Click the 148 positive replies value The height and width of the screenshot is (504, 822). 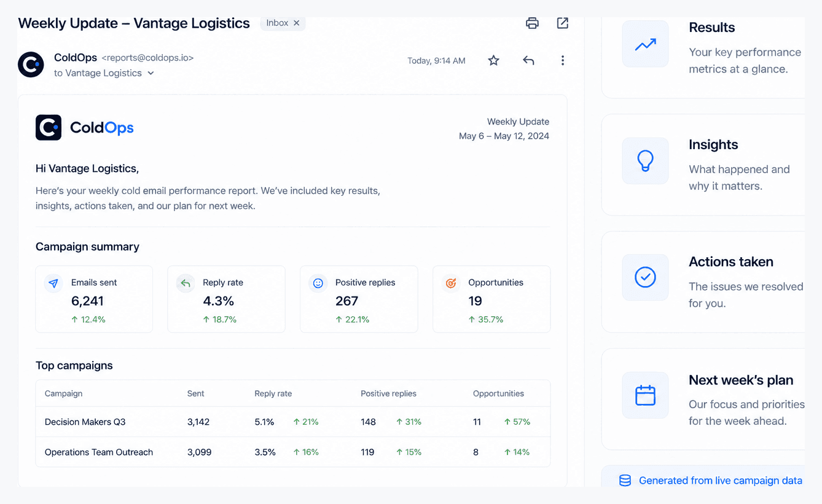(x=369, y=422)
